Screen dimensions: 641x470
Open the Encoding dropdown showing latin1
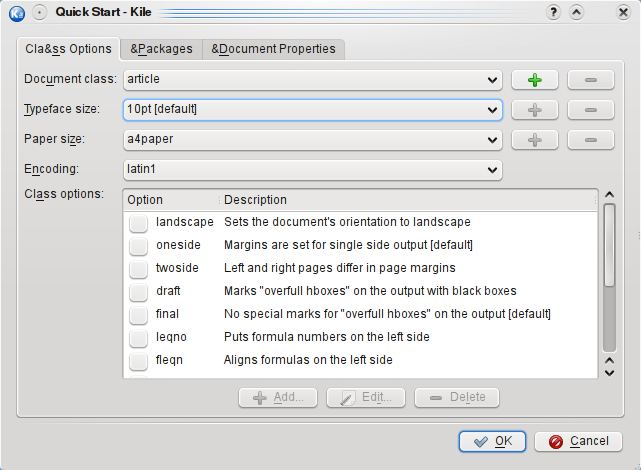[x=312, y=170]
